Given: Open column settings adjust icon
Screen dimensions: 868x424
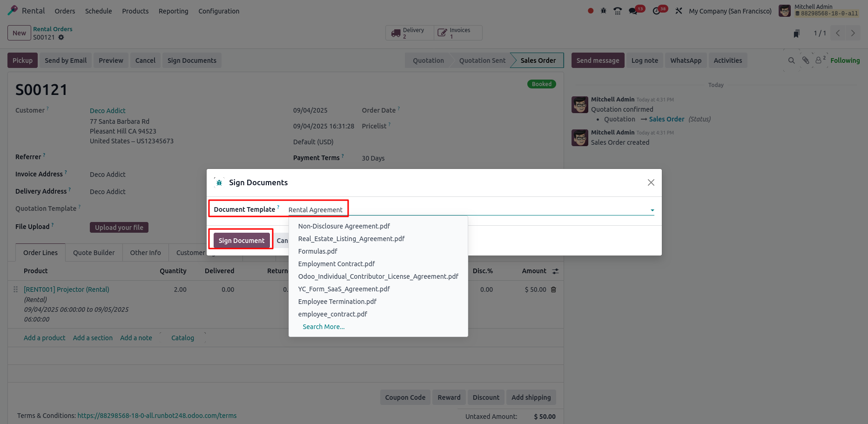Looking at the screenshot, I should pos(555,271).
